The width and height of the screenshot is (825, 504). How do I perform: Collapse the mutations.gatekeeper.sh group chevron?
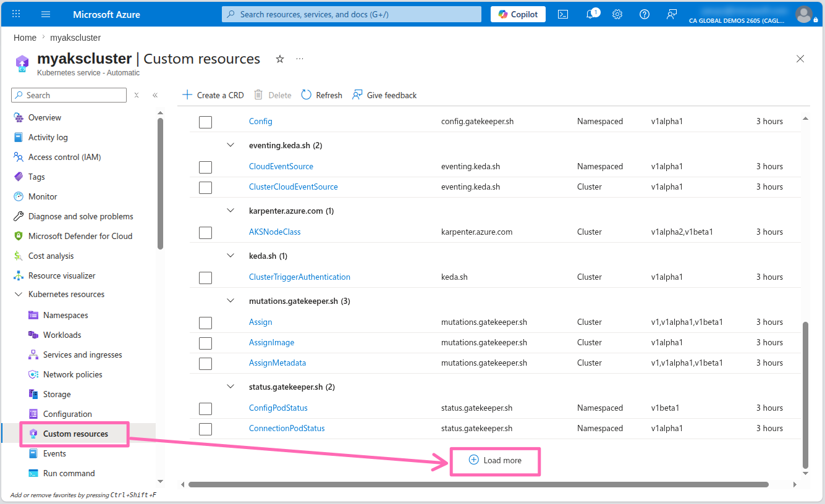click(x=231, y=301)
